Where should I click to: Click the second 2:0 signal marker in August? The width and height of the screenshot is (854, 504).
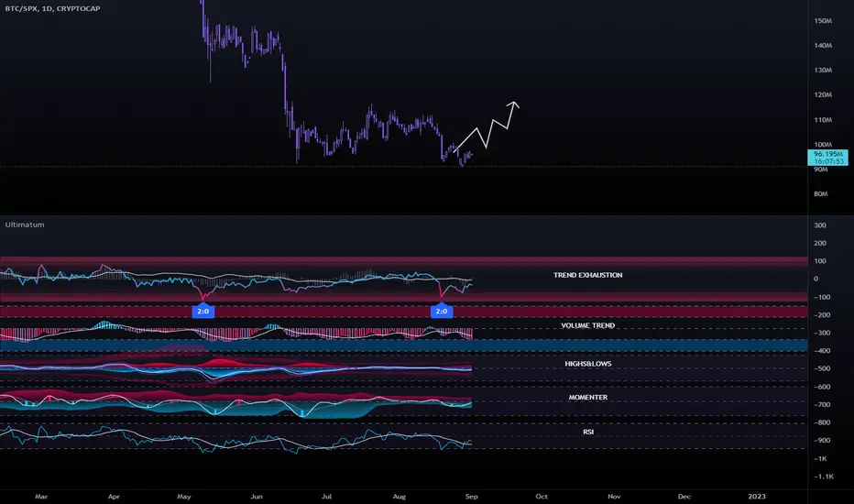(441, 311)
